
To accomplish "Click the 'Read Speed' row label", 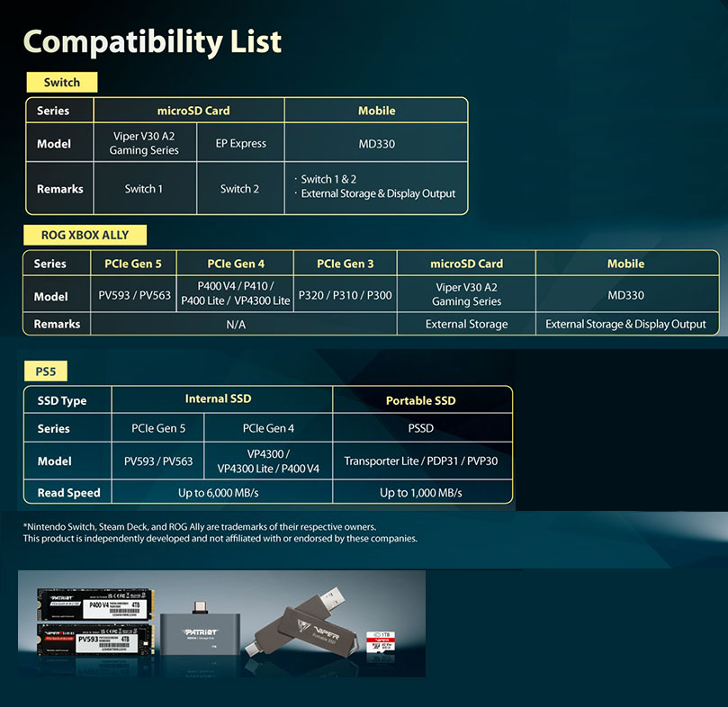I will [68, 493].
